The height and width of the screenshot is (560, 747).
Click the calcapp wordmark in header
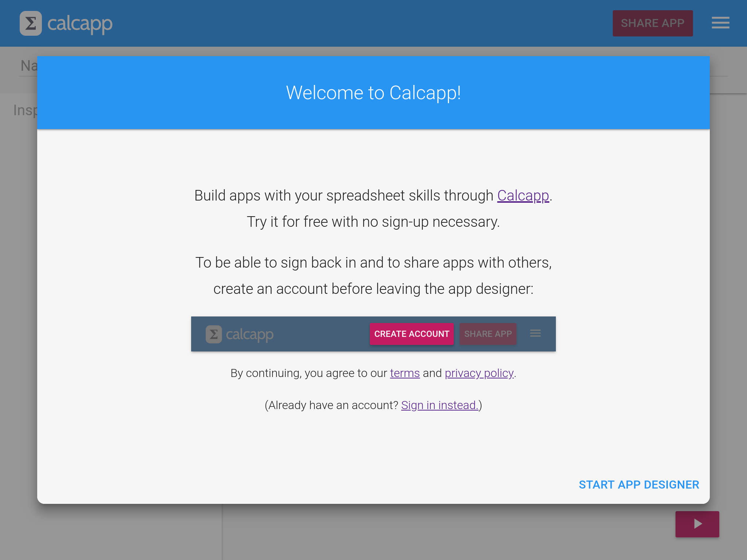click(x=80, y=24)
